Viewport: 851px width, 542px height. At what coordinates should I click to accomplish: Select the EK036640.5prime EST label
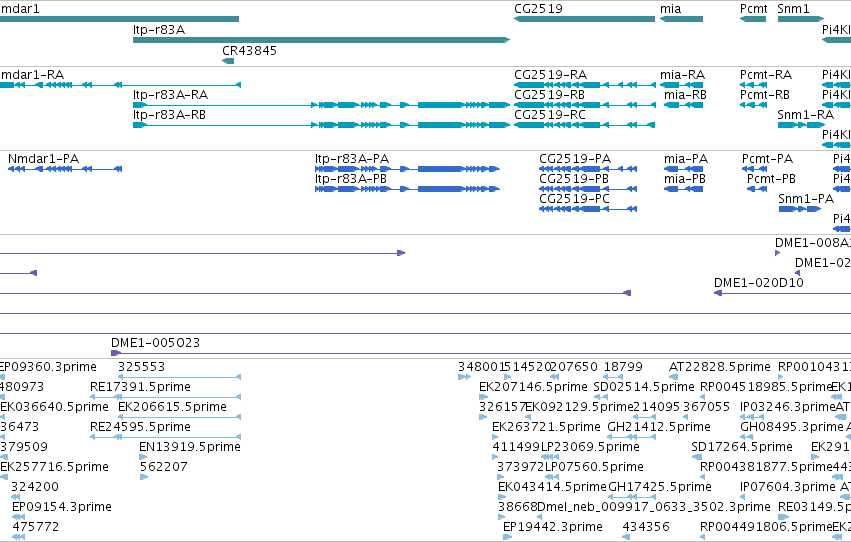click(54, 407)
